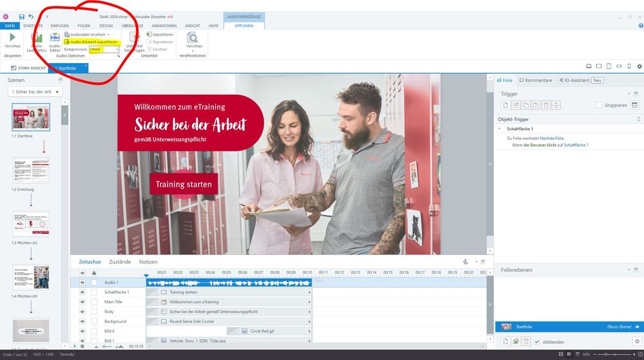Click the timeline zoom slider
644x360 pixels.
(107, 346)
